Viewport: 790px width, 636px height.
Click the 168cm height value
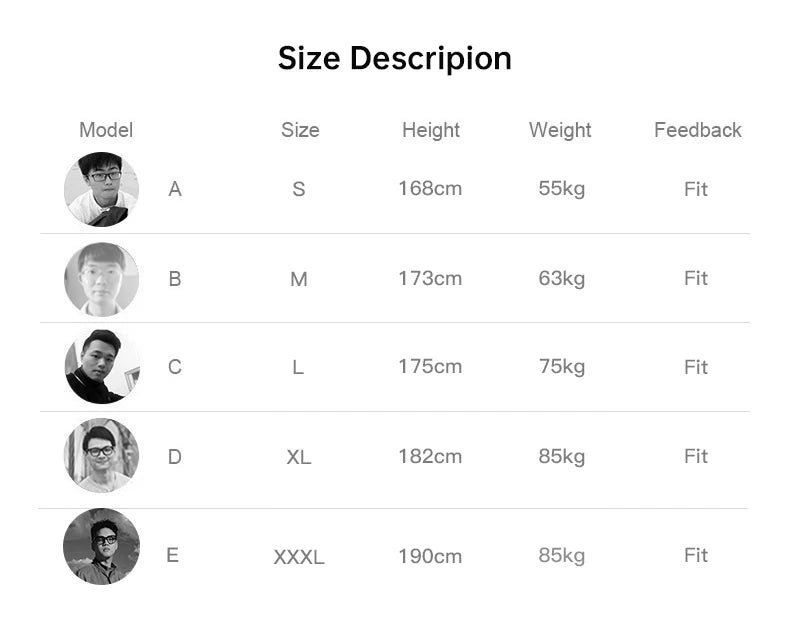point(430,188)
